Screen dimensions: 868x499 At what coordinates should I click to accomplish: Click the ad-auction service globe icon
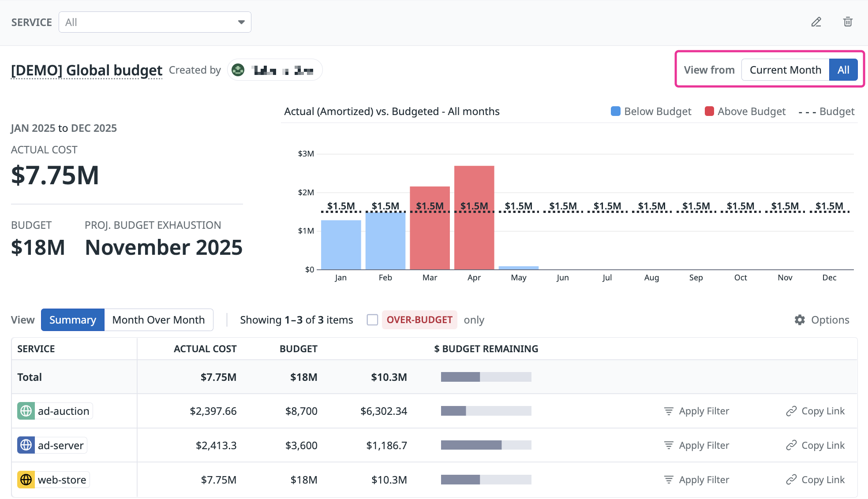coord(26,411)
